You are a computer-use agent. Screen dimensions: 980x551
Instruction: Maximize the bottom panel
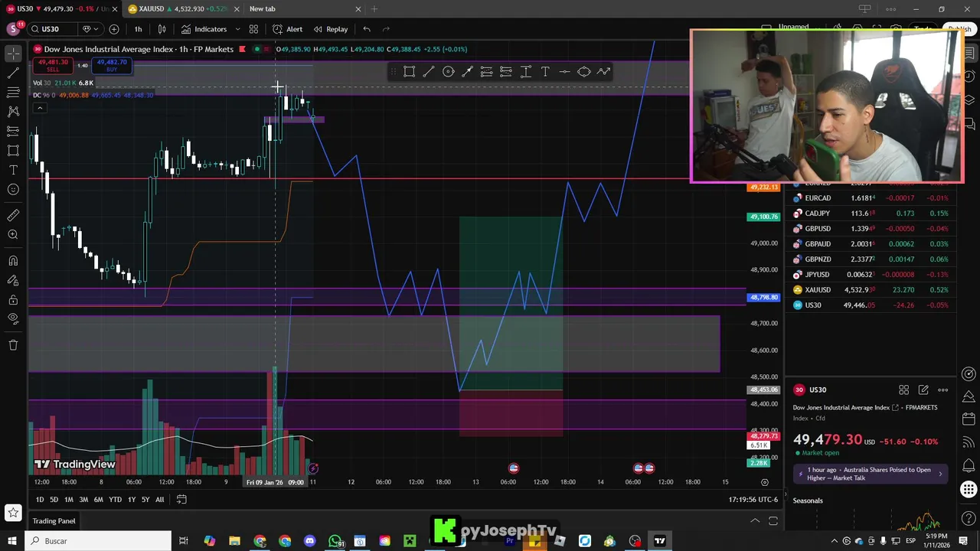773,521
